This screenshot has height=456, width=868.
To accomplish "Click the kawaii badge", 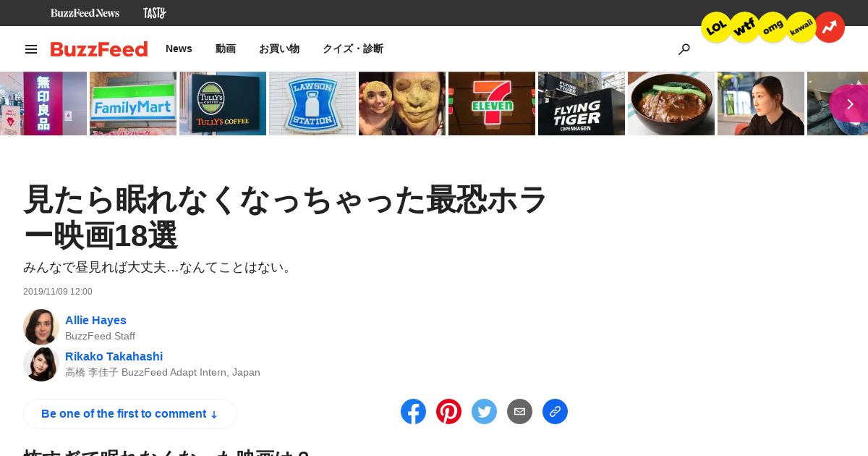I will [801, 28].
